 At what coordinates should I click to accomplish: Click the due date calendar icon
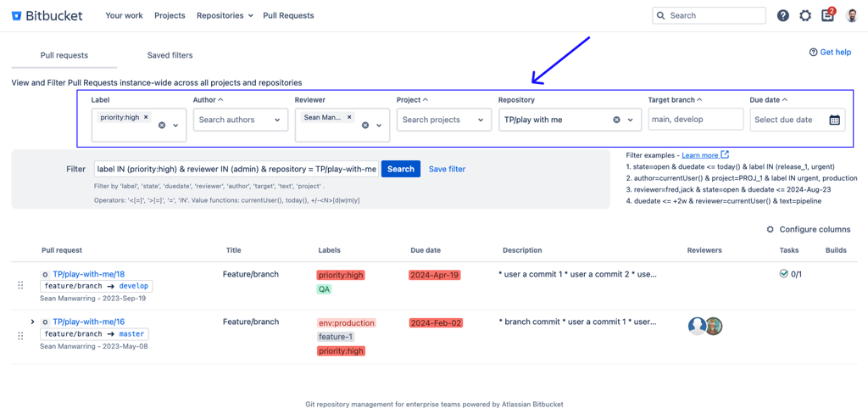click(x=834, y=120)
